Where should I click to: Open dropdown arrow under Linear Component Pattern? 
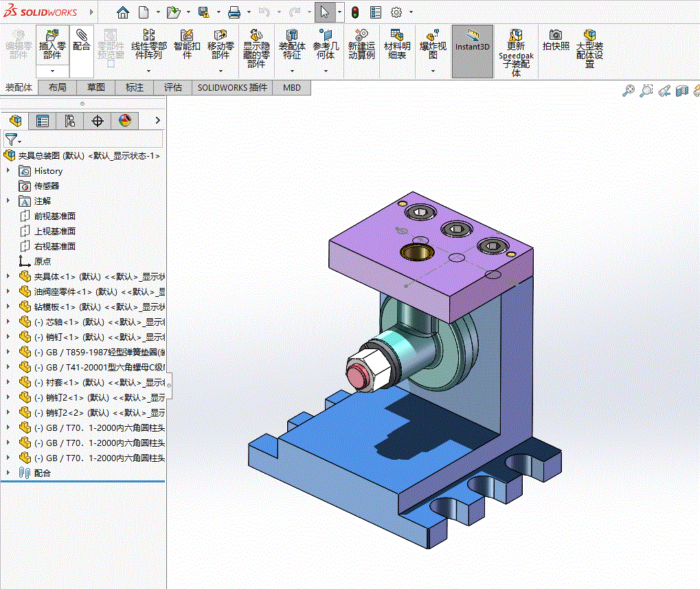click(x=148, y=71)
